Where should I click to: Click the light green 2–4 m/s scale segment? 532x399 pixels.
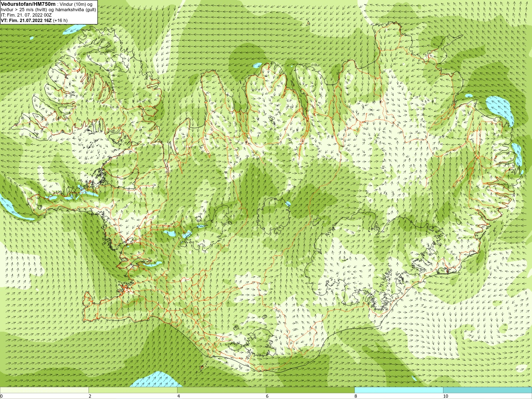pos(133,390)
